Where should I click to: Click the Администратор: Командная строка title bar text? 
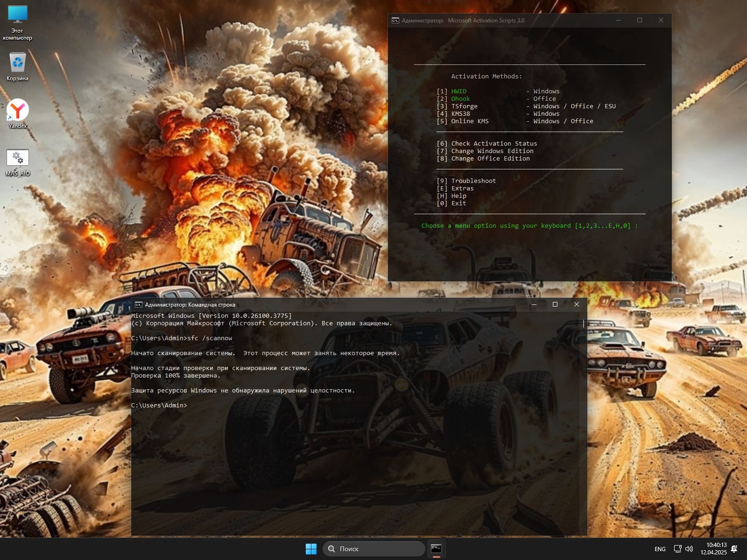point(190,305)
